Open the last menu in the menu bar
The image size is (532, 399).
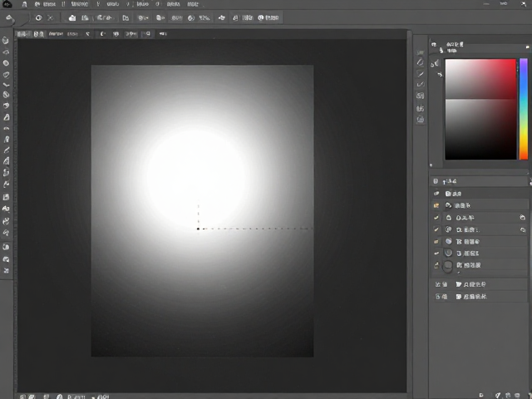point(193,4)
